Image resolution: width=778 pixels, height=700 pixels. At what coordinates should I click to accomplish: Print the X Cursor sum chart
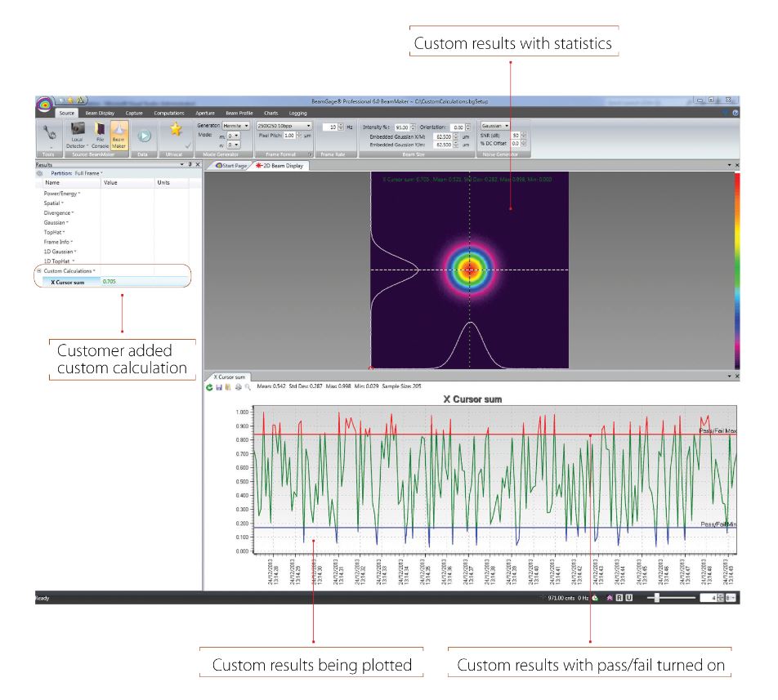[236, 386]
